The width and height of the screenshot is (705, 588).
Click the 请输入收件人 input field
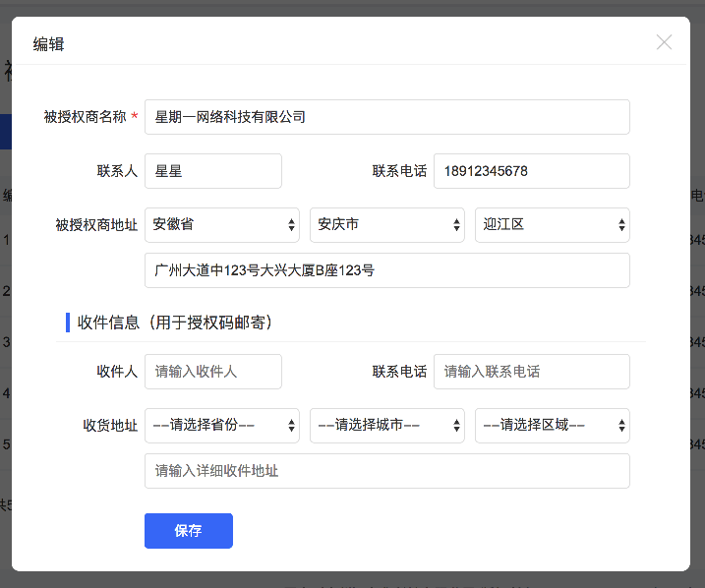[x=212, y=372]
